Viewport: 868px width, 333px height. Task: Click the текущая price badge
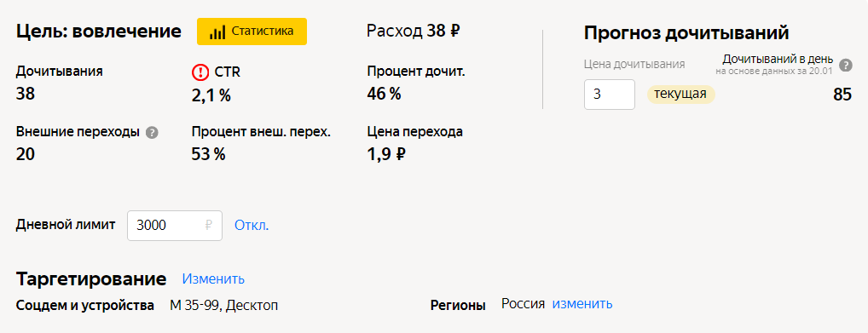coord(681,94)
